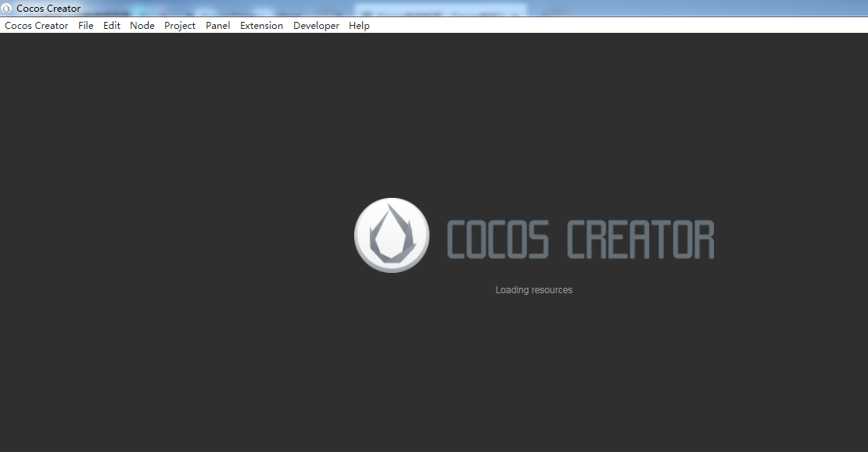868x452 pixels.
Task: Open the Panel menu
Action: coord(218,26)
